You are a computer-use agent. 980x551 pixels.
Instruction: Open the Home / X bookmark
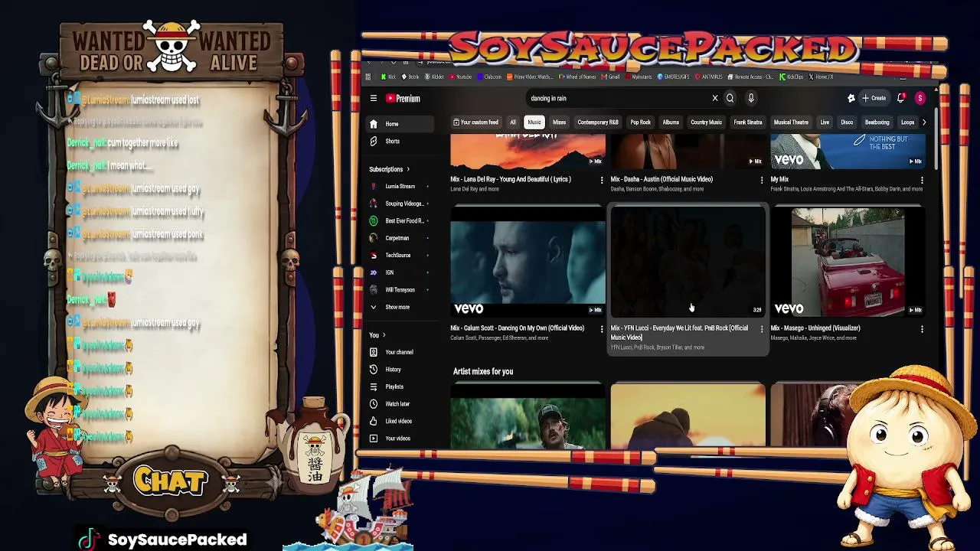(x=822, y=77)
